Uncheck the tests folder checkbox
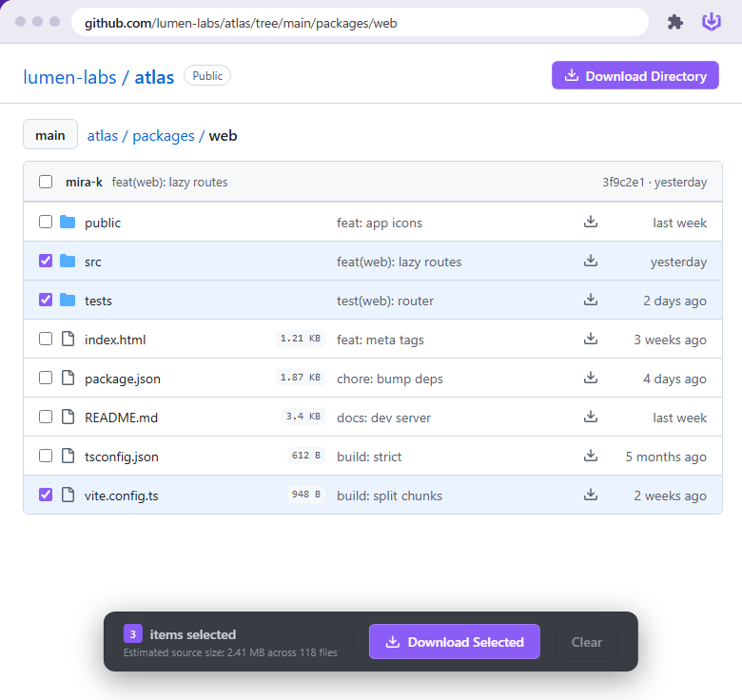 point(46,300)
